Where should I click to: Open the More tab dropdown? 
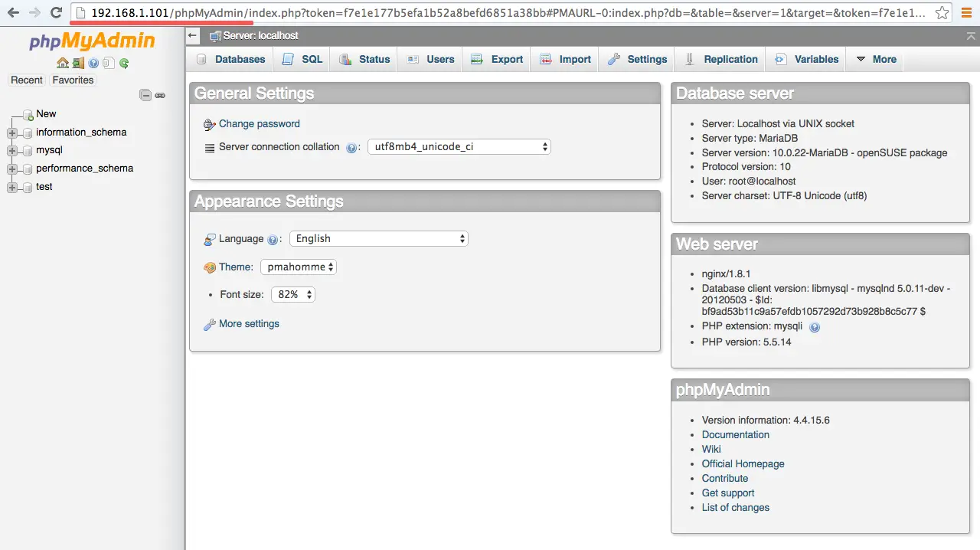click(x=875, y=59)
